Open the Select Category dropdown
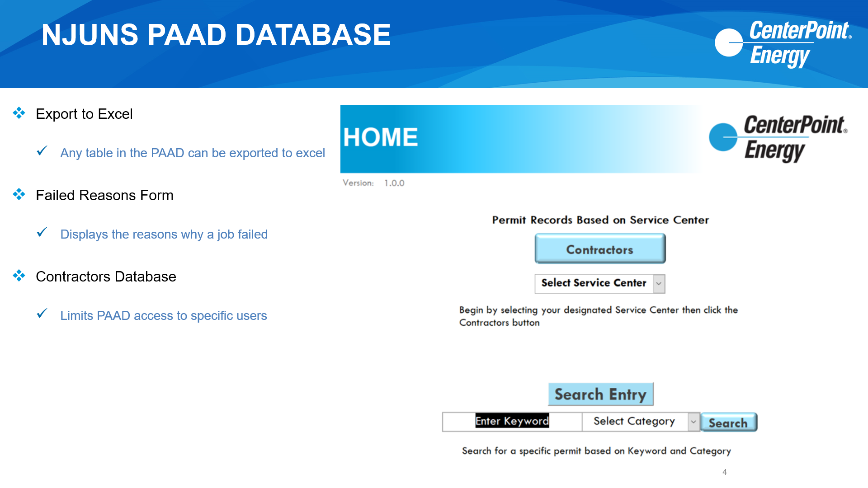 [641, 422]
